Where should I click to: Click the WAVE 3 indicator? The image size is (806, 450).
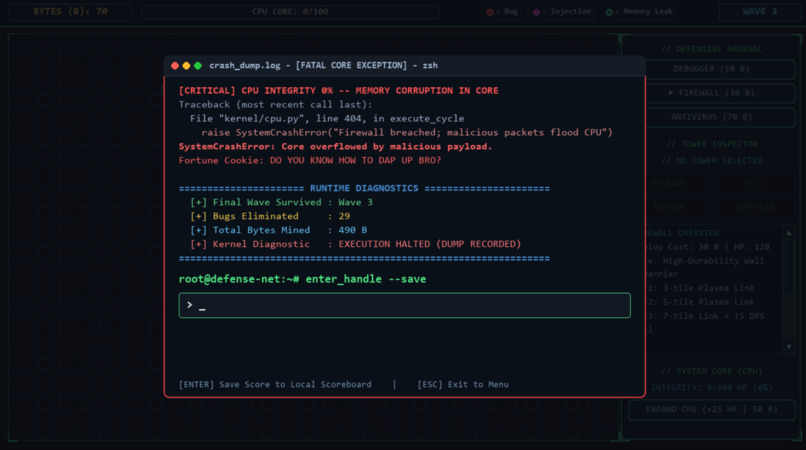760,11
